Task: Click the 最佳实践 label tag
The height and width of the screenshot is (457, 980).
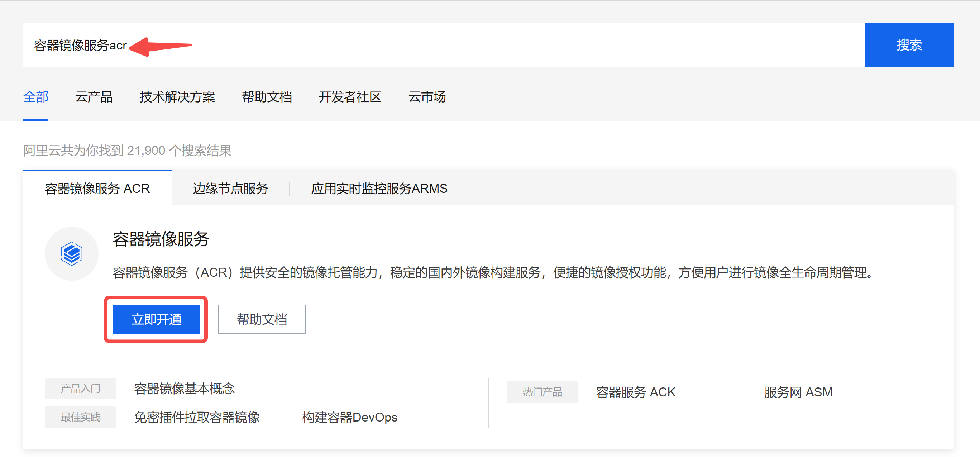Action: 81,418
